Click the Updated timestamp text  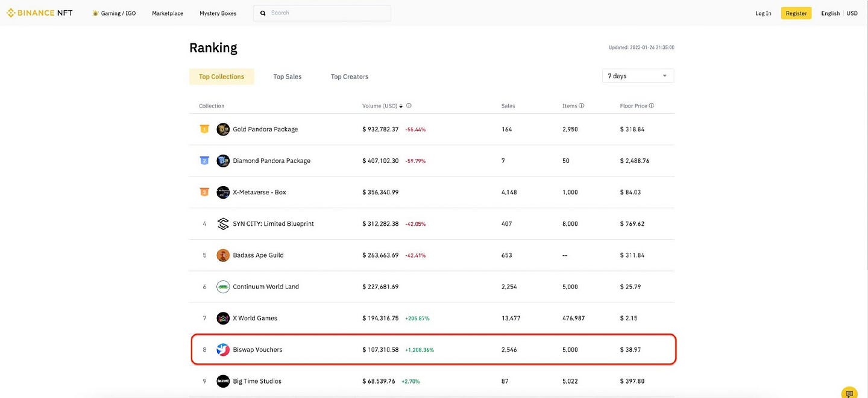(x=641, y=48)
